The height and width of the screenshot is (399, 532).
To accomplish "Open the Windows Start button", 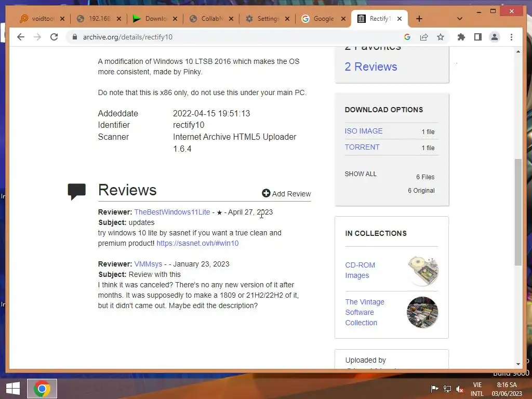I will (12, 389).
